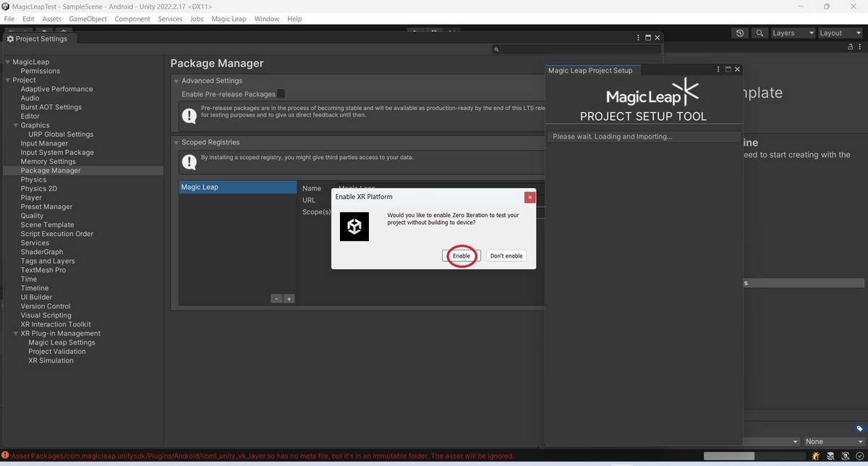The height and width of the screenshot is (466, 868).
Task: Open Project Settings window three-dot menu
Action: [638, 38]
